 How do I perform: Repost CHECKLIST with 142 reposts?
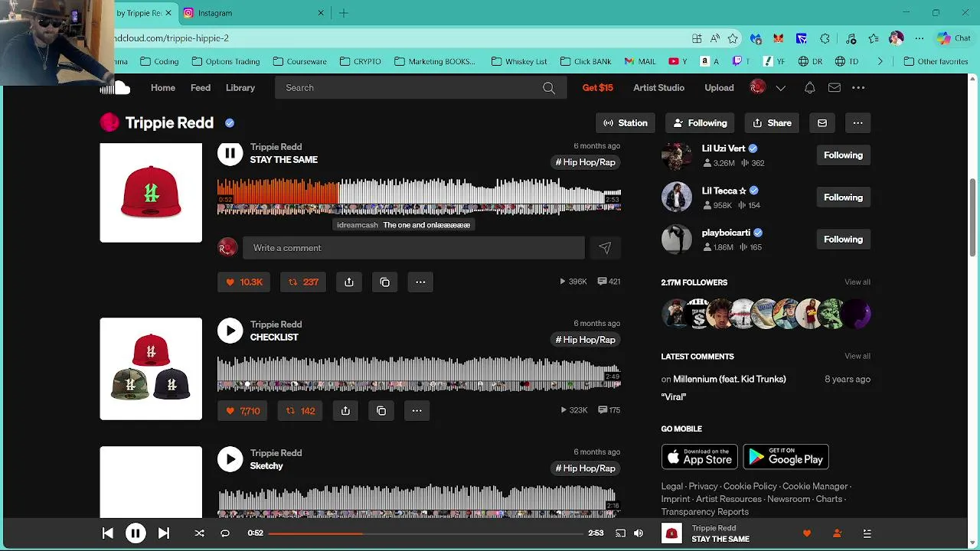300,411
